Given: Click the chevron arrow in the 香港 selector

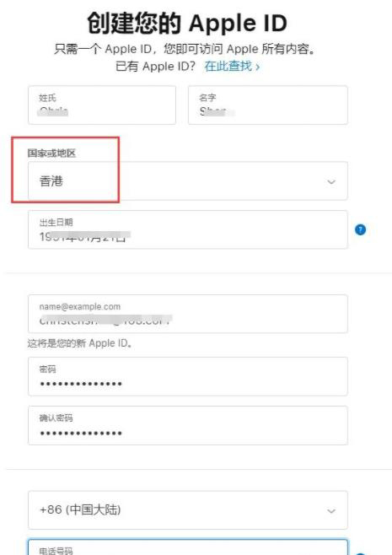Looking at the screenshot, I should point(331,182).
